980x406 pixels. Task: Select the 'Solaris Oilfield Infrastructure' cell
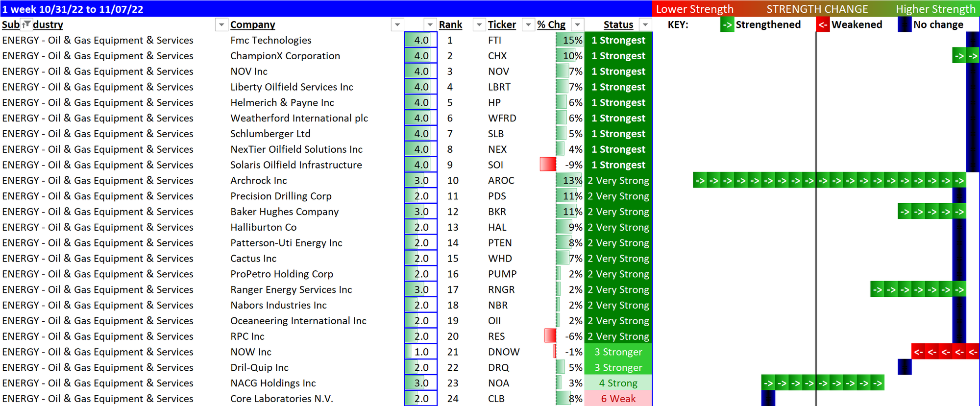pos(296,165)
